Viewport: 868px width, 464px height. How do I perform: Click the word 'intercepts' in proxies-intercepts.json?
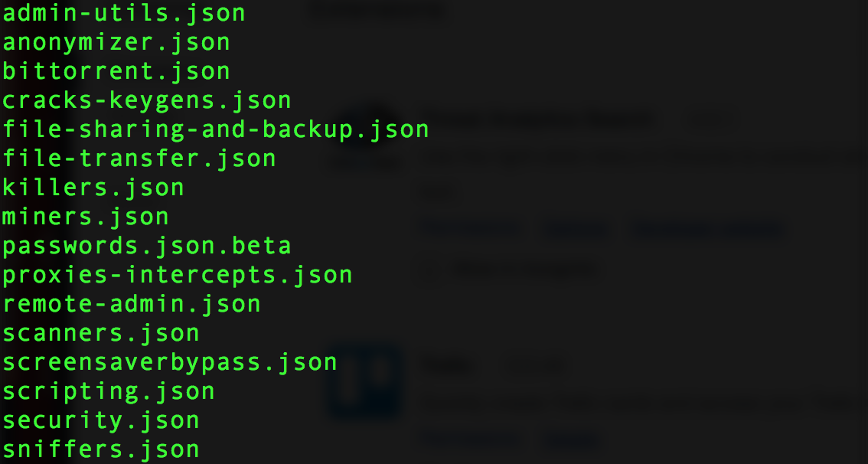point(201,275)
